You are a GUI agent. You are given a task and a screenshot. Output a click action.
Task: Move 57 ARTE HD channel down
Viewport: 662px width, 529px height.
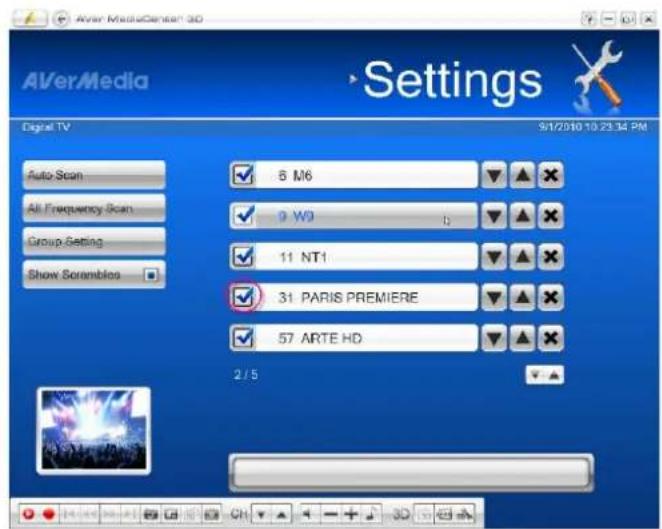tap(494, 338)
